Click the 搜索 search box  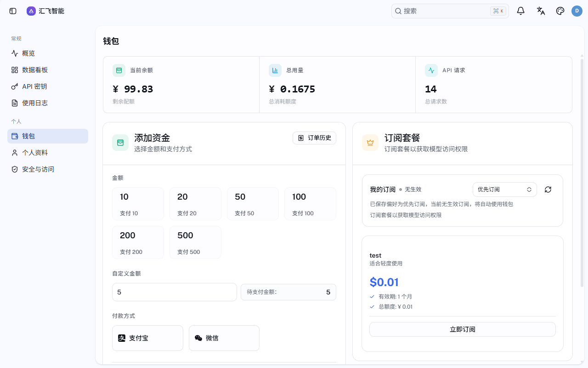[x=450, y=11]
